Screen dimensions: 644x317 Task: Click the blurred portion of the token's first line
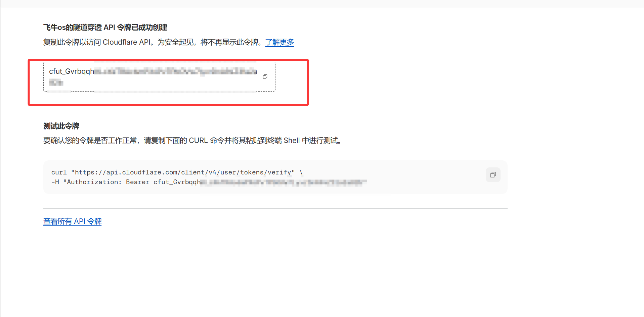coord(176,71)
